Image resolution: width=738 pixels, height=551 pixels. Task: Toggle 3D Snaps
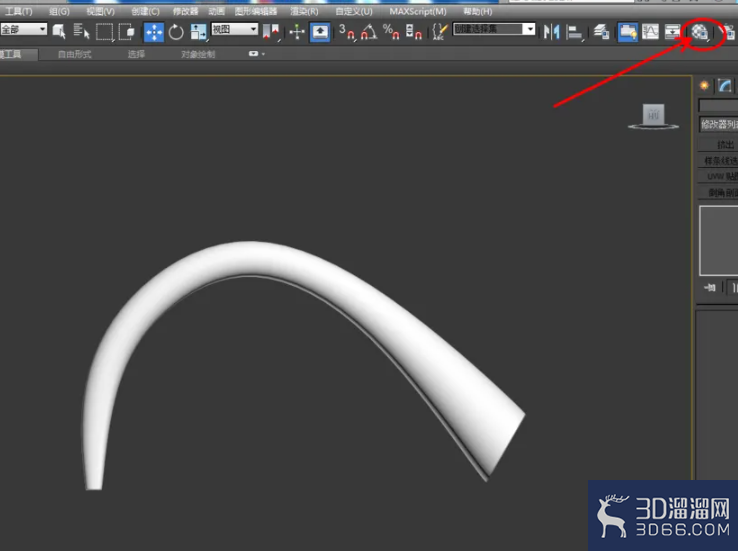(x=346, y=32)
